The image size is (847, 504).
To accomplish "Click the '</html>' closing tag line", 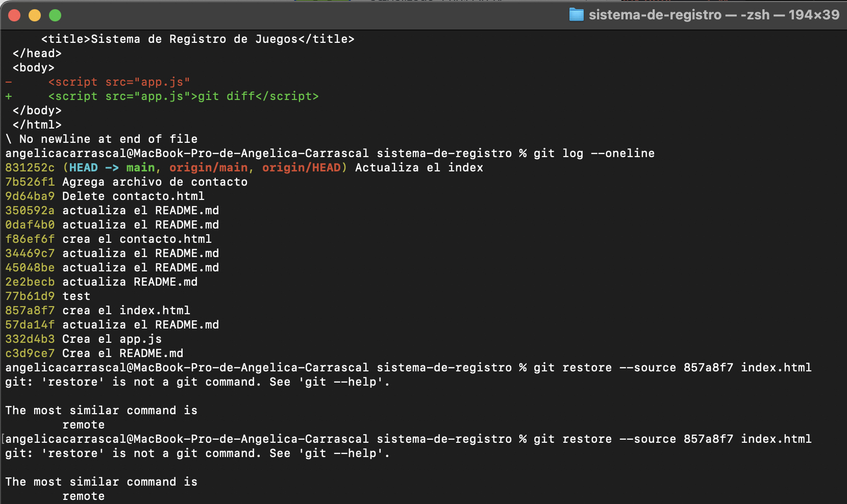I will click(37, 125).
